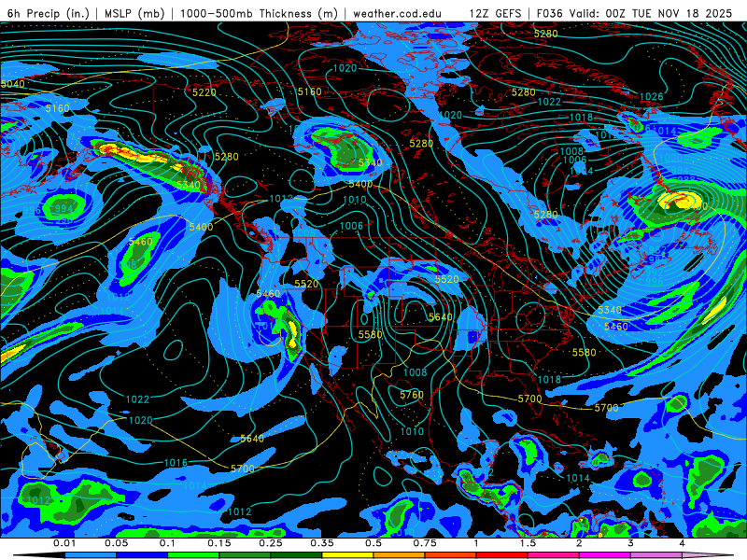Click the 0.15 legend value
This screenshot has width=747, height=560.
point(219,543)
